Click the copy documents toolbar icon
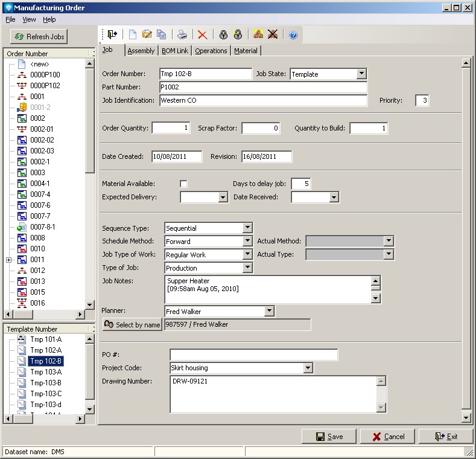The height and width of the screenshot is (459, 476). click(161, 35)
